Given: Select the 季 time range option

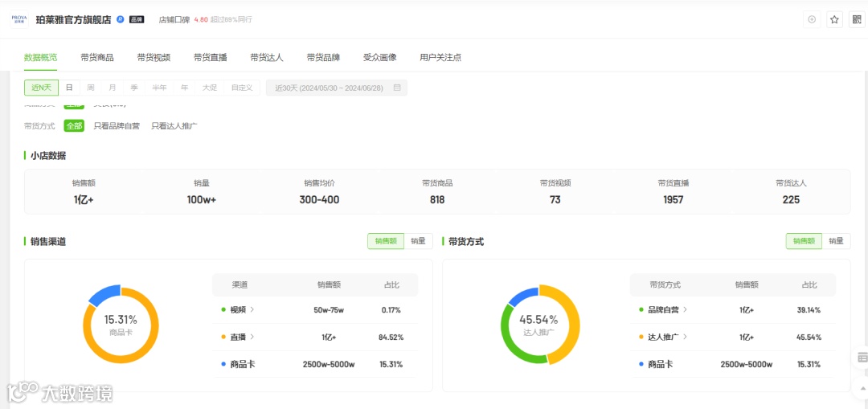Looking at the screenshot, I should click(x=134, y=88).
